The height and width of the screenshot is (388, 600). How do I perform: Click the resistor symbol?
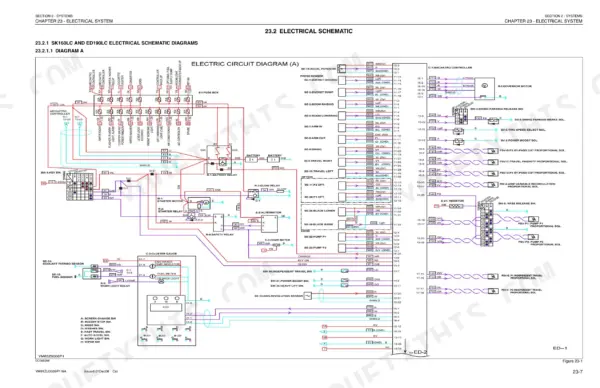click(455, 206)
